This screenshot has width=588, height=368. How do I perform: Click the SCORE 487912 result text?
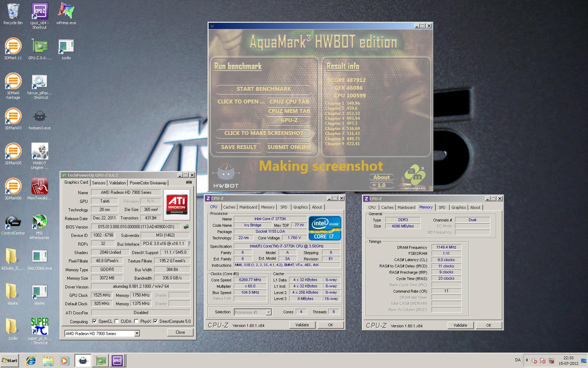click(x=346, y=80)
